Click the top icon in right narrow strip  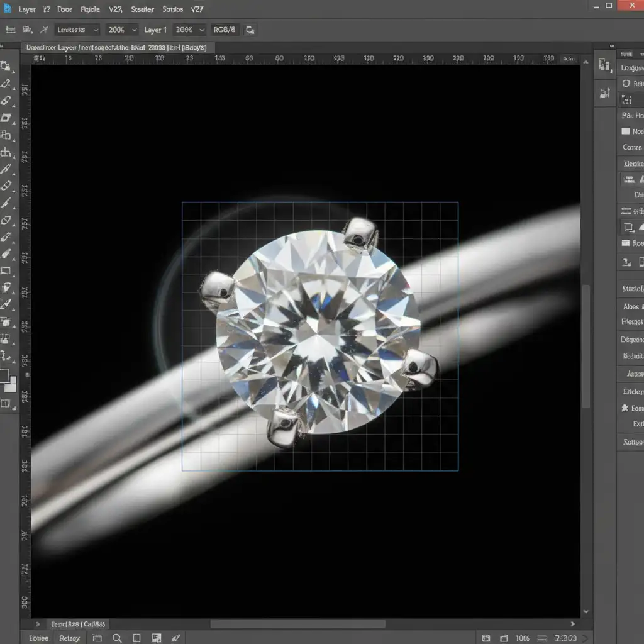tap(604, 65)
